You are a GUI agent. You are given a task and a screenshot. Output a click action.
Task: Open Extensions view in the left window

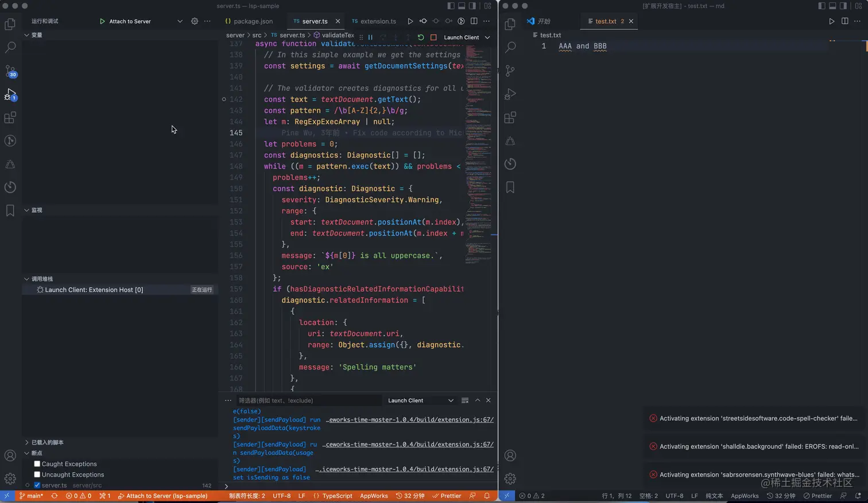[x=10, y=118]
